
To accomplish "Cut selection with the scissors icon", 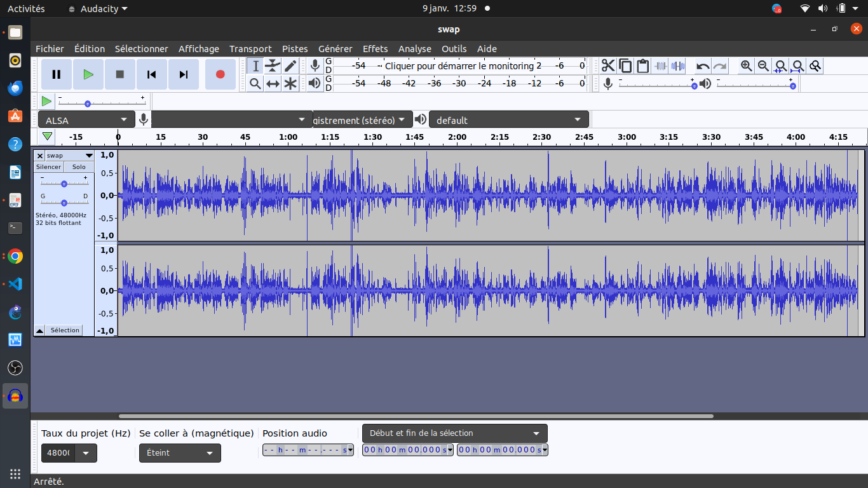I will [x=608, y=66].
